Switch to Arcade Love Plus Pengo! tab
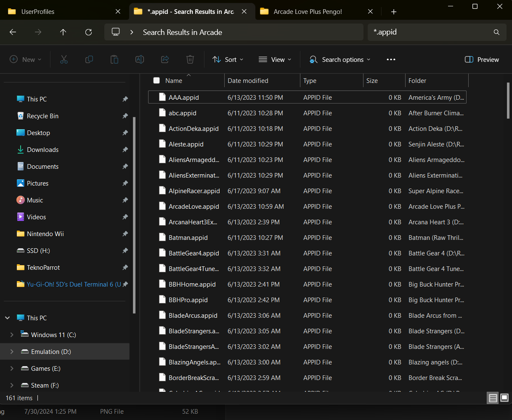The image size is (512, 420). click(x=317, y=11)
